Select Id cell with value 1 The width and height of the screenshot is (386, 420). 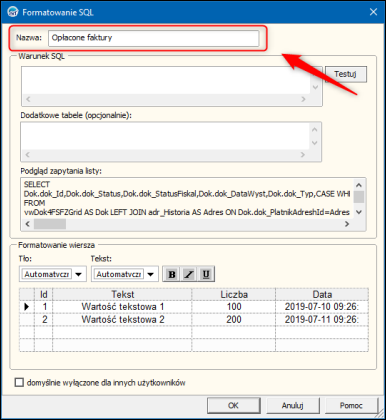pos(44,307)
